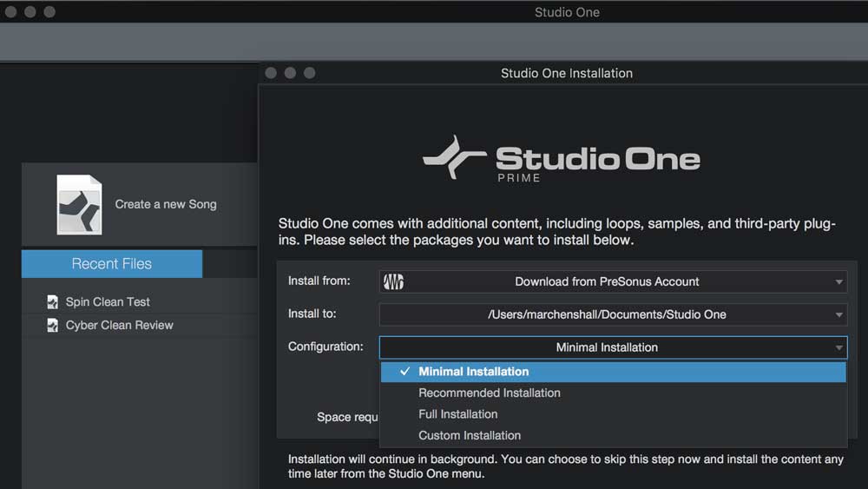
Task: Close the Studio One Installation dialog
Action: click(x=272, y=73)
